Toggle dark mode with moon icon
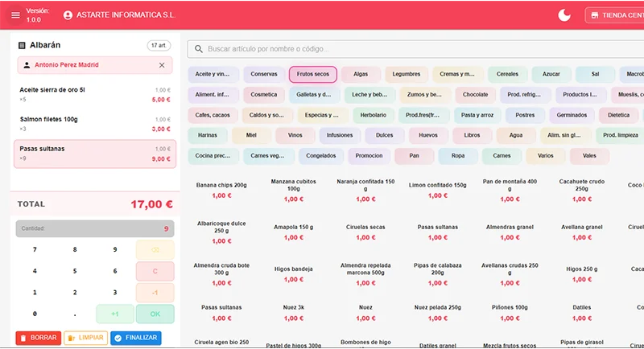The height and width of the screenshot is (349, 644). (x=565, y=15)
